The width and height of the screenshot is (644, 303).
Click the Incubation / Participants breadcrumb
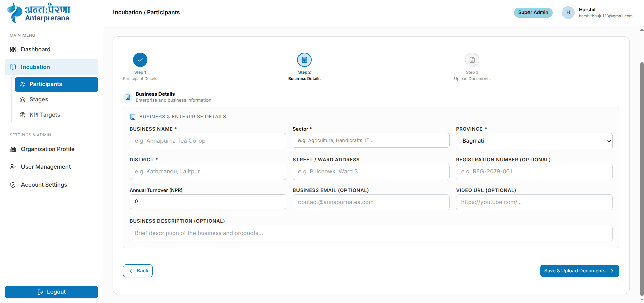click(x=146, y=12)
